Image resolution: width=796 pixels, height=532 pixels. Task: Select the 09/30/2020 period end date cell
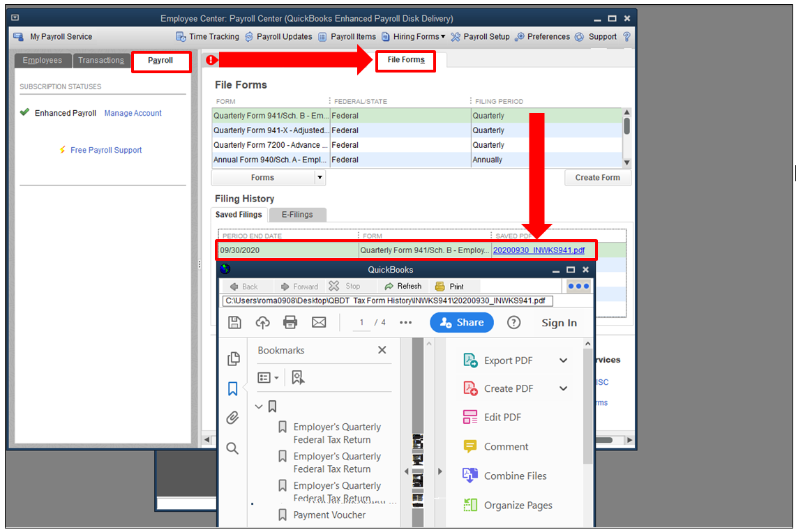pyautogui.click(x=288, y=250)
